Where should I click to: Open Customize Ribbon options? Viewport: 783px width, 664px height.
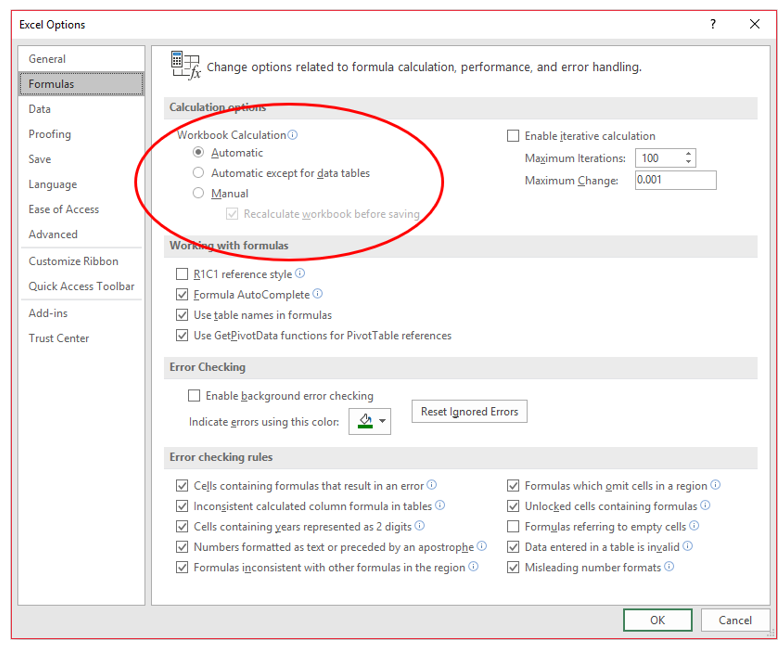81,261
